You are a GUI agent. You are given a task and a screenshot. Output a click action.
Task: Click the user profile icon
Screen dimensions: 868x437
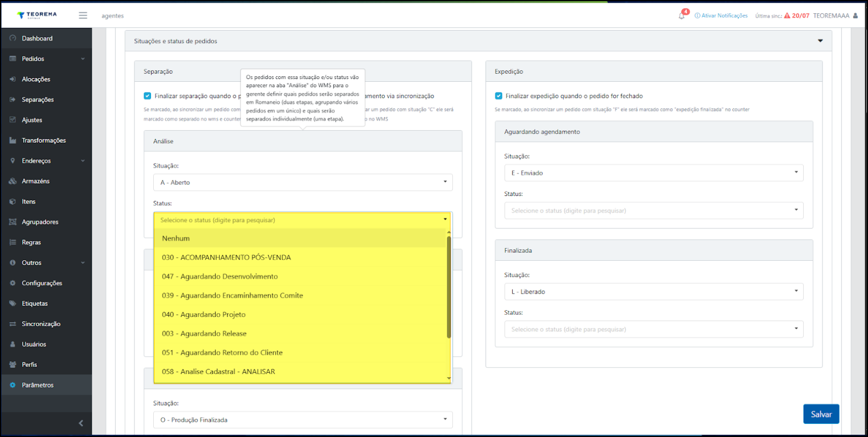pos(855,15)
